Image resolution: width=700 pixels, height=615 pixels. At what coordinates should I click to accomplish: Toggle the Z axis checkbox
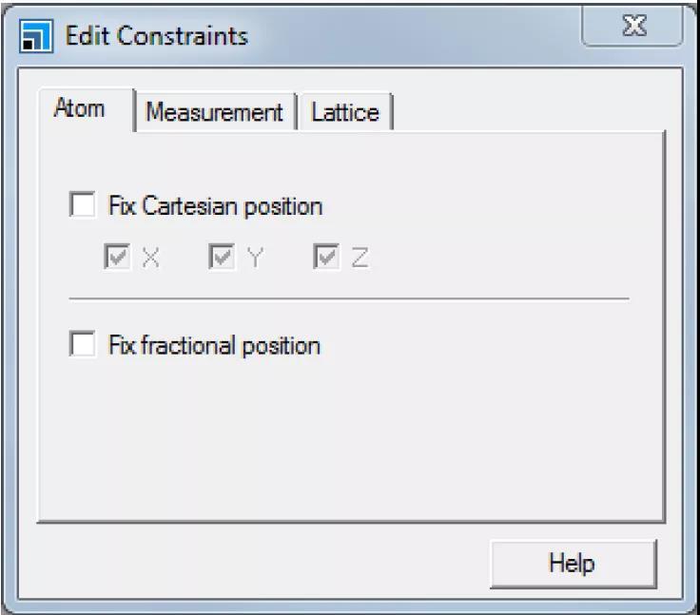[326, 258]
